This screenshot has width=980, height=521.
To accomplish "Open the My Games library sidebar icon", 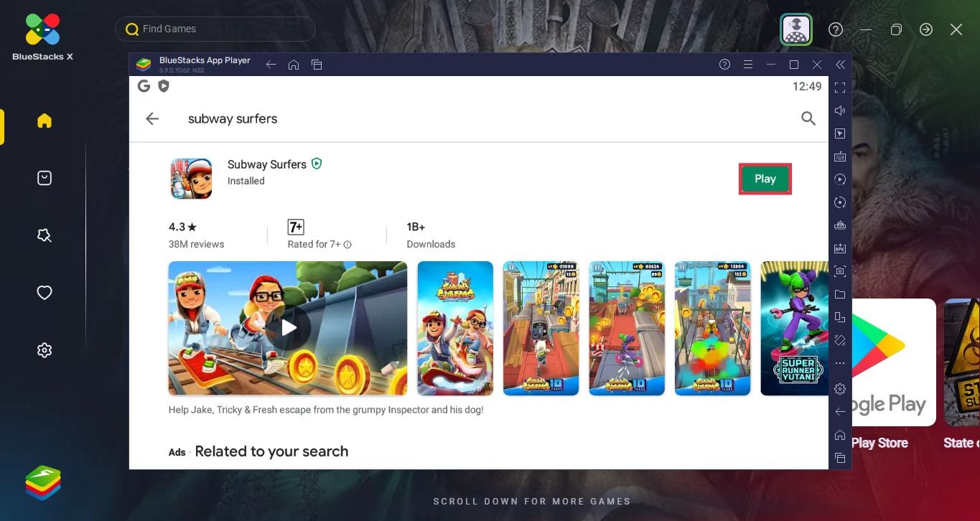I will [x=45, y=178].
